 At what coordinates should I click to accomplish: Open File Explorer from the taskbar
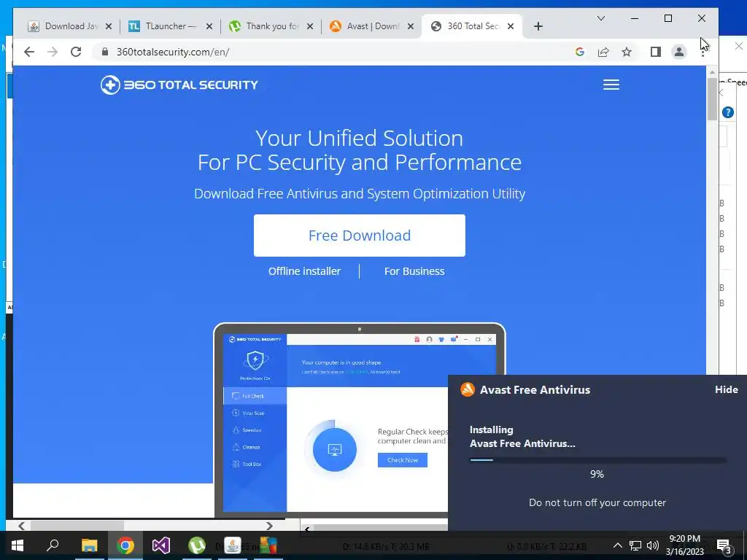89,545
